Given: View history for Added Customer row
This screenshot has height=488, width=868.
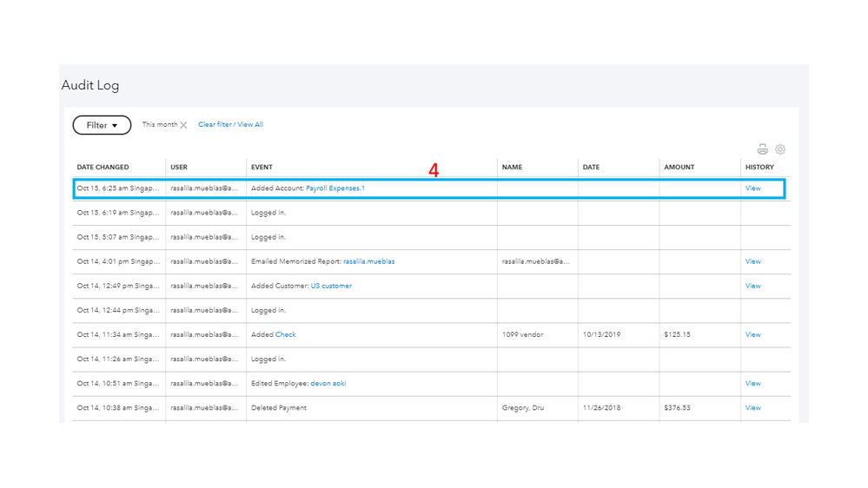Looking at the screenshot, I should pyautogui.click(x=752, y=286).
